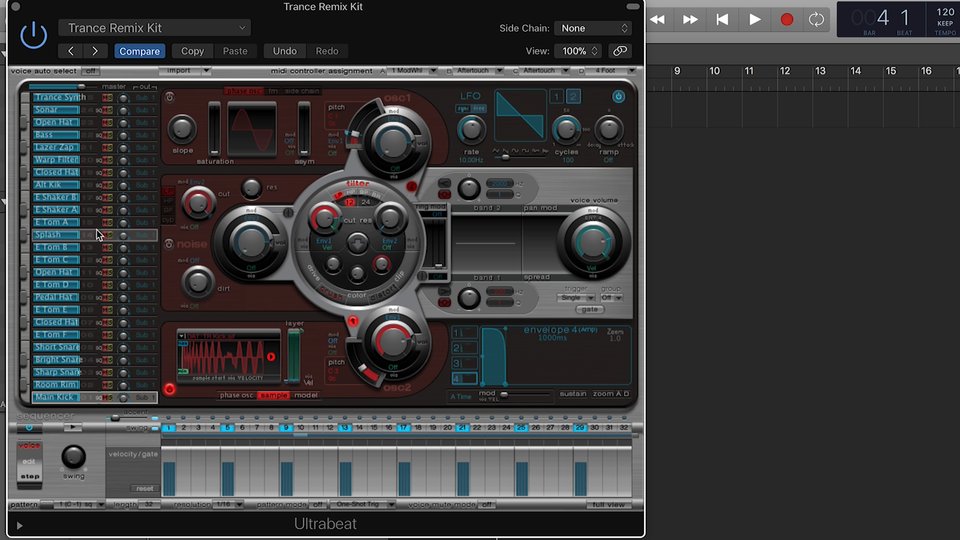Click the voice volume knob

tap(592, 242)
